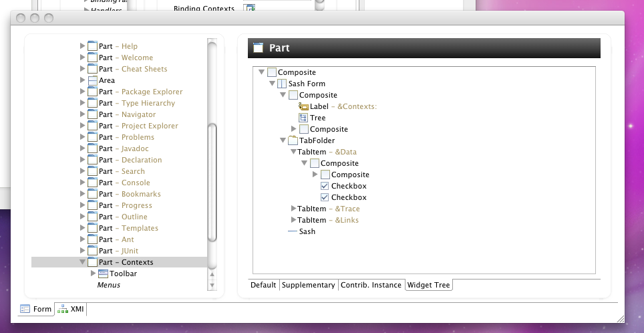The width and height of the screenshot is (644, 333).
Task: Toggle the first Checkbox widget icon
Action: (325, 186)
